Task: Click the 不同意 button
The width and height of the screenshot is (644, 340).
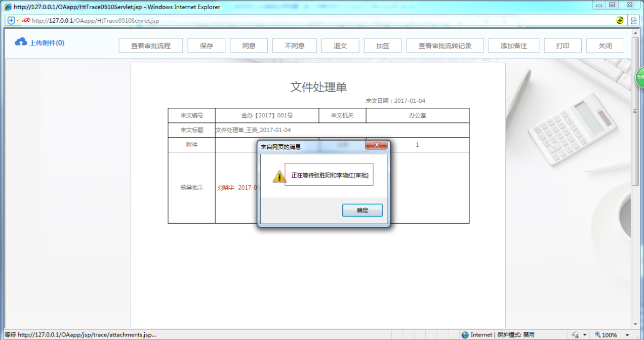Action: click(295, 46)
